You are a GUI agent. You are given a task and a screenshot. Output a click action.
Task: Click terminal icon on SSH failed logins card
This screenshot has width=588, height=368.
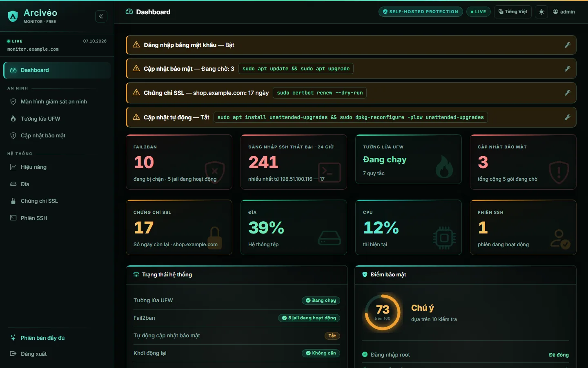coord(329,173)
